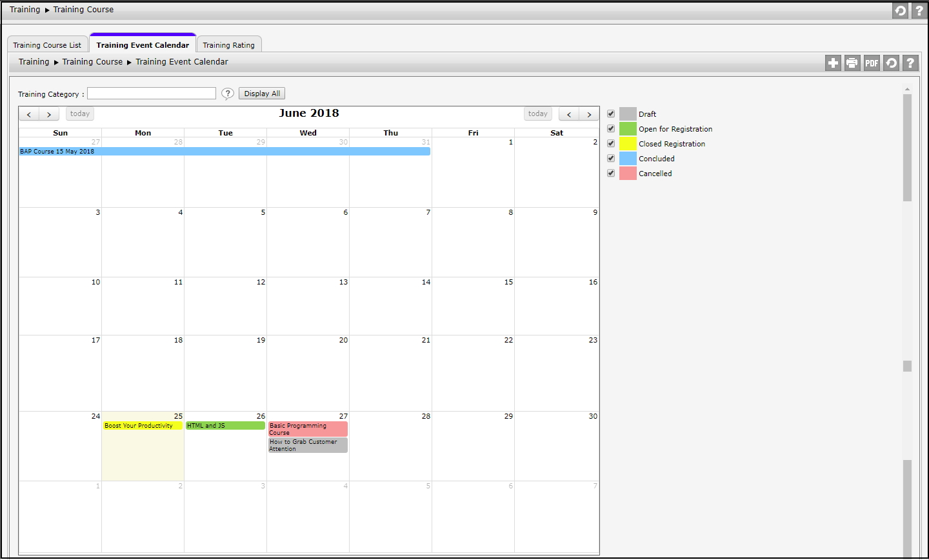The width and height of the screenshot is (929, 560).
Task: Click inside the Training Category input field
Action: point(152,94)
